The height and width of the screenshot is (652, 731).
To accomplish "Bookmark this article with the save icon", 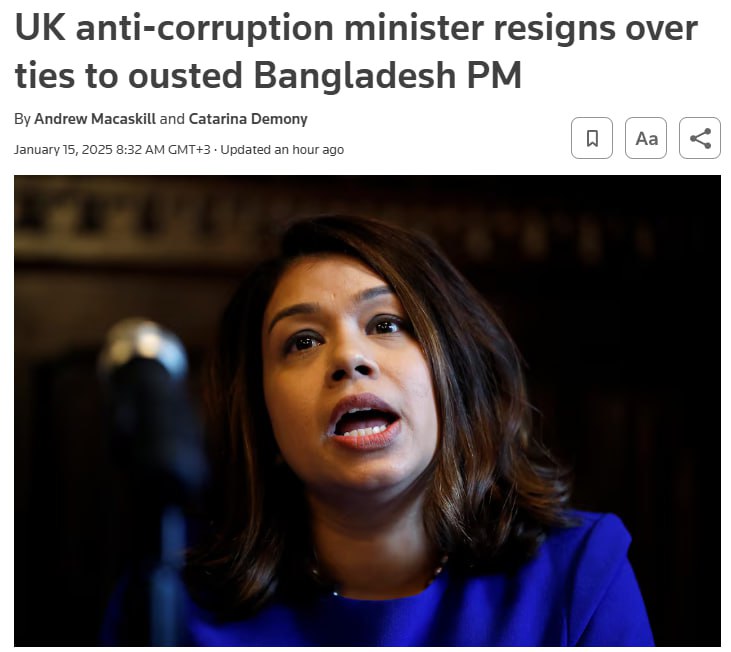I will (x=592, y=138).
